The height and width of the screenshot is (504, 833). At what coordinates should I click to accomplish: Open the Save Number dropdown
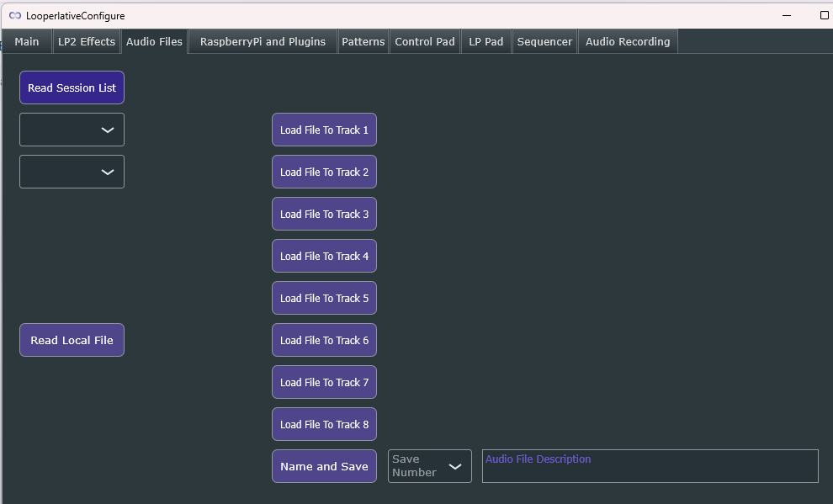[x=430, y=466]
